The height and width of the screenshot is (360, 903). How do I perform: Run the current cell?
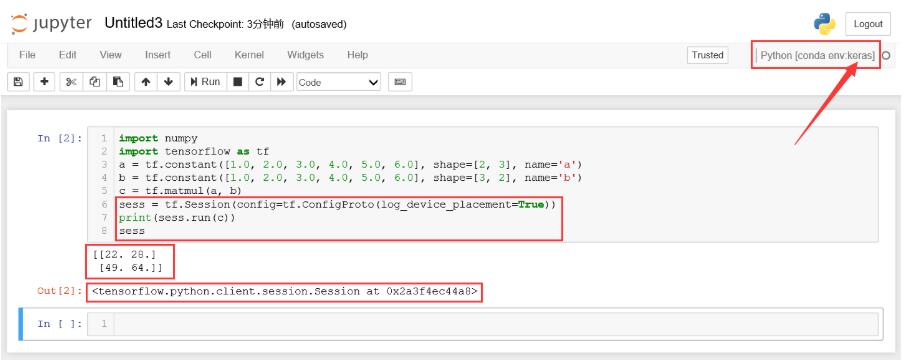coord(206,82)
